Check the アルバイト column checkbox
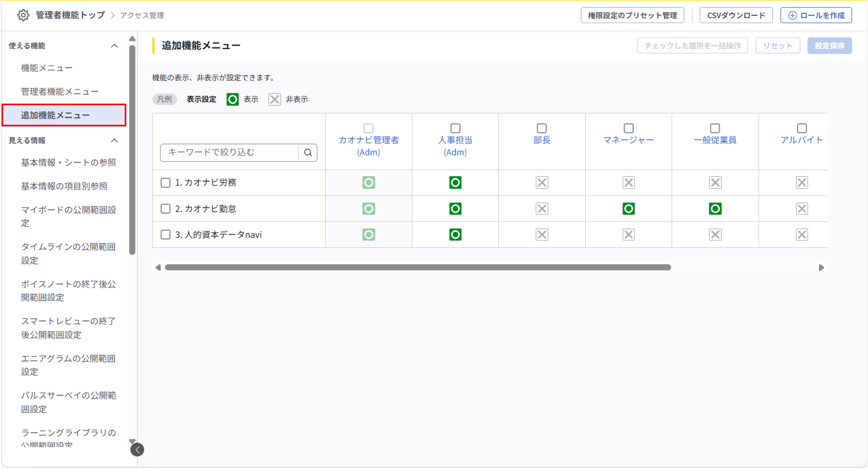 (x=802, y=128)
